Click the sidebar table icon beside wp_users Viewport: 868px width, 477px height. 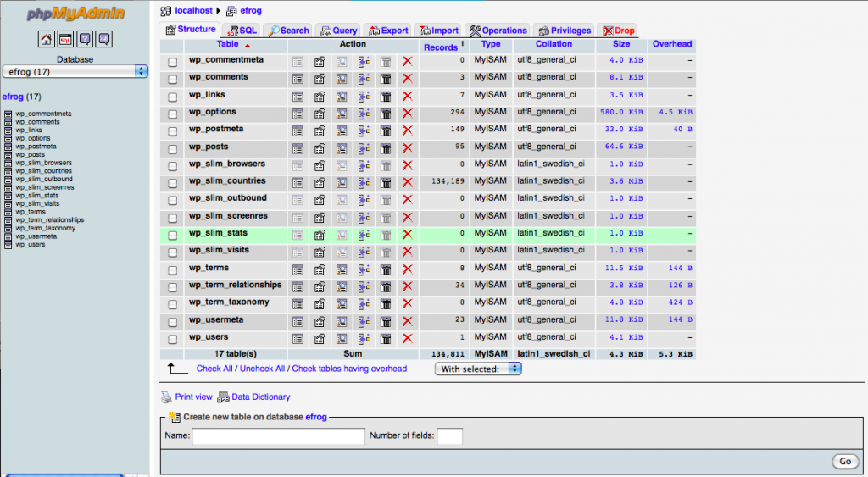click(x=8, y=245)
